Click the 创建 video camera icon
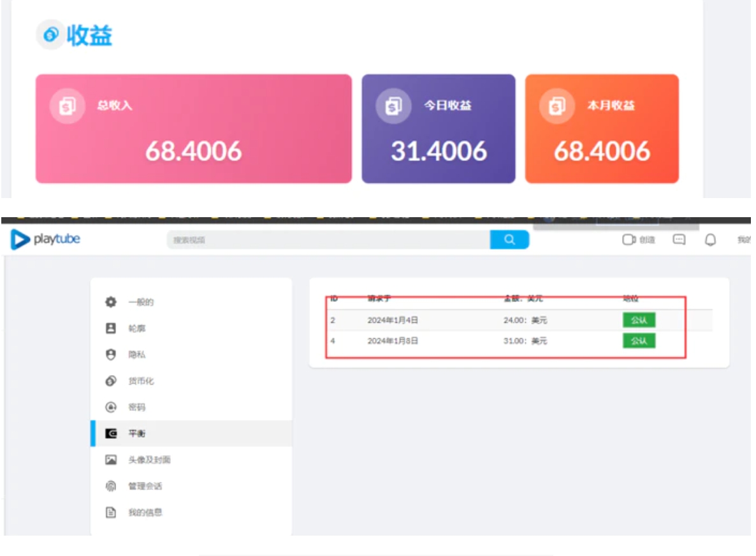756x556 pixels. [629, 240]
